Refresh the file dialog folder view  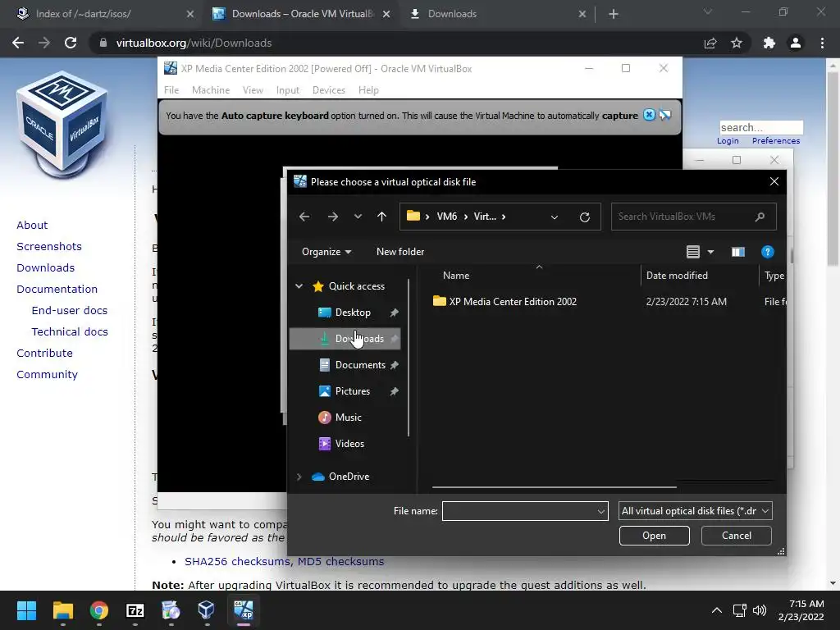point(584,217)
